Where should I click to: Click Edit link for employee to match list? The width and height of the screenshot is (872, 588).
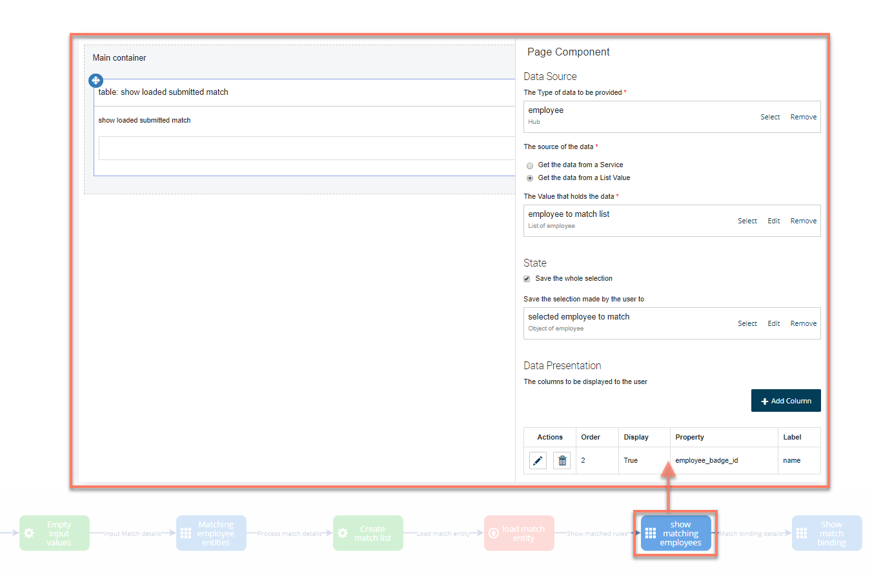coord(773,221)
